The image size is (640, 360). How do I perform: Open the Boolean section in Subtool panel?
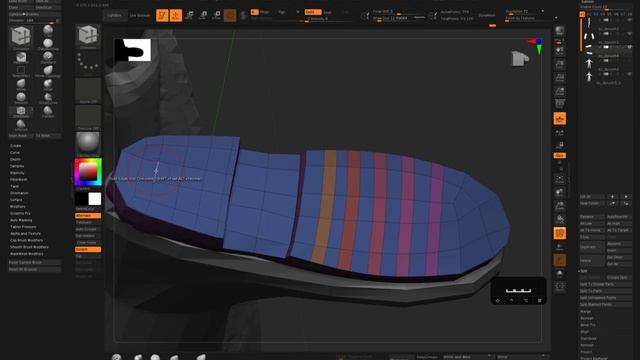click(587, 318)
